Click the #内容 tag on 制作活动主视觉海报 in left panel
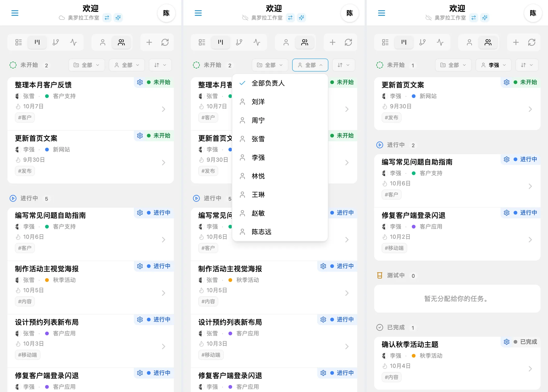548x392 pixels. [25, 301]
